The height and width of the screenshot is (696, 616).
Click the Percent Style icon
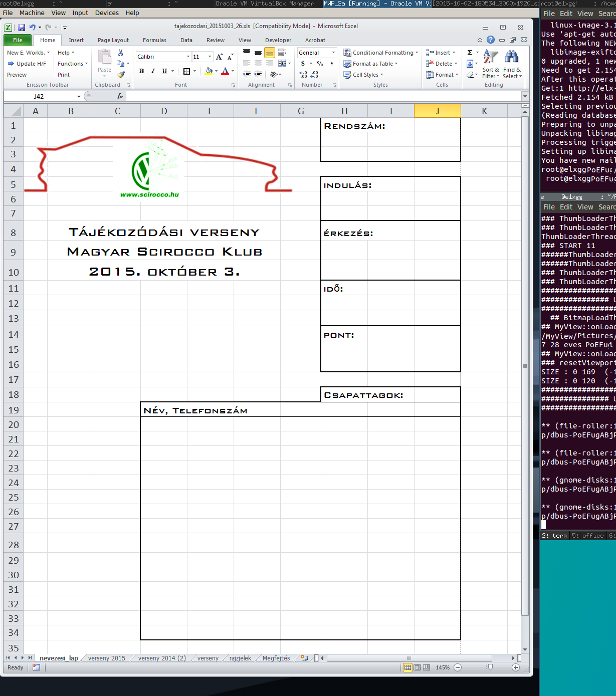(x=320, y=64)
